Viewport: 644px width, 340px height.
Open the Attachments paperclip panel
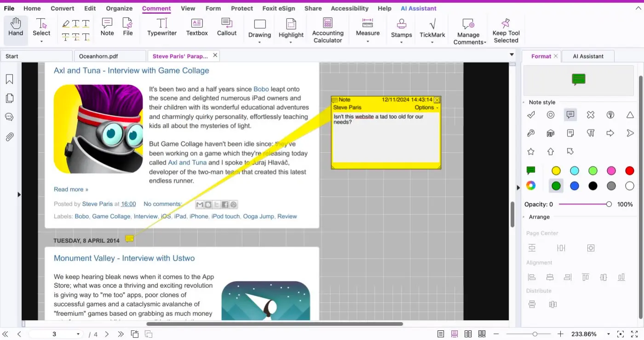[9, 136]
